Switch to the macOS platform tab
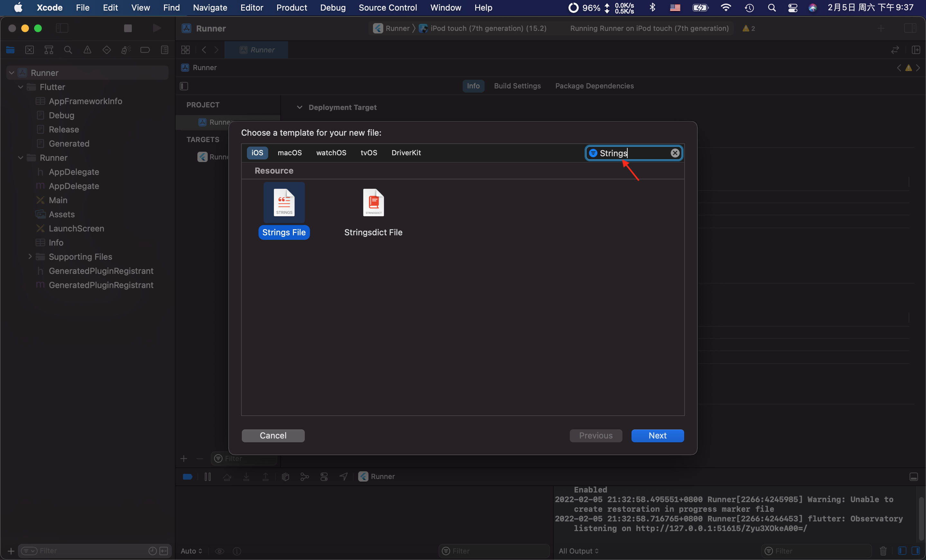This screenshot has height=560, width=926. pyautogui.click(x=289, y=153)
